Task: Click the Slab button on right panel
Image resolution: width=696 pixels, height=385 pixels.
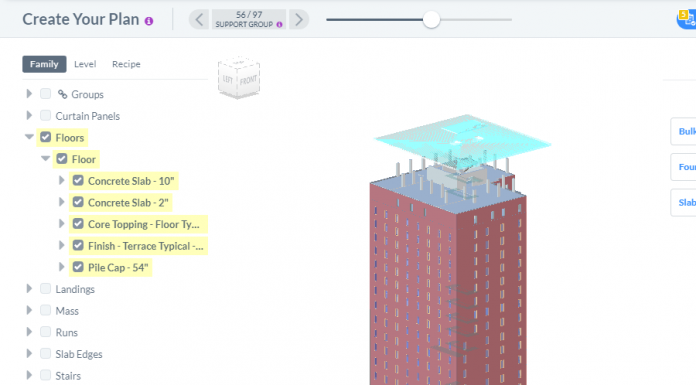Action: click(x=683, y=202)
